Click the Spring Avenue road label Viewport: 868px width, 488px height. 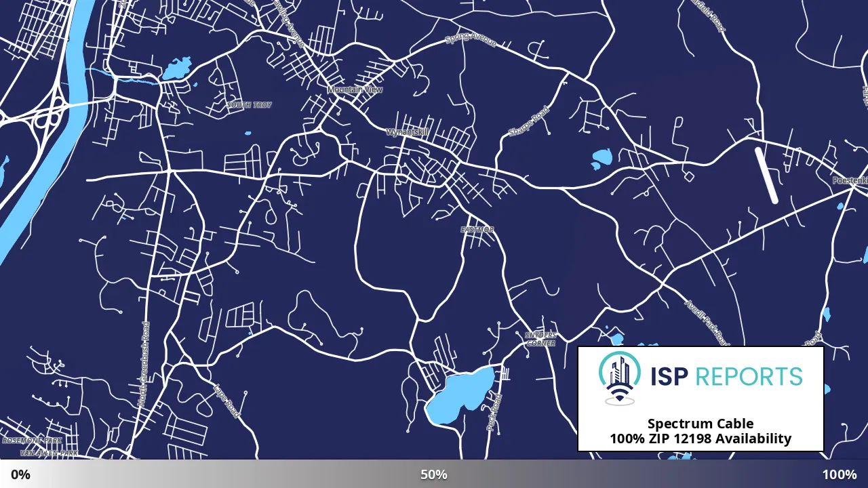click(x=471, y=41)
